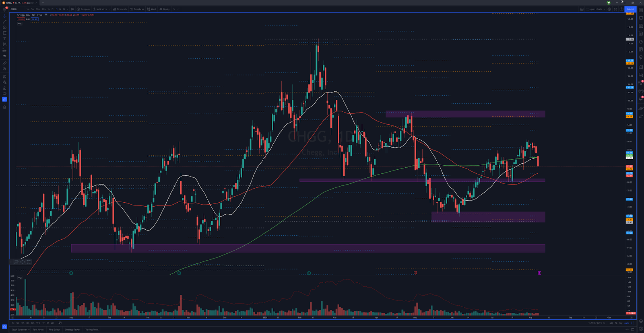Image resolution: width=644 pixels, height=333 pixels.
Task: Open the Strategy Tester tab
Action: point(72,329)
